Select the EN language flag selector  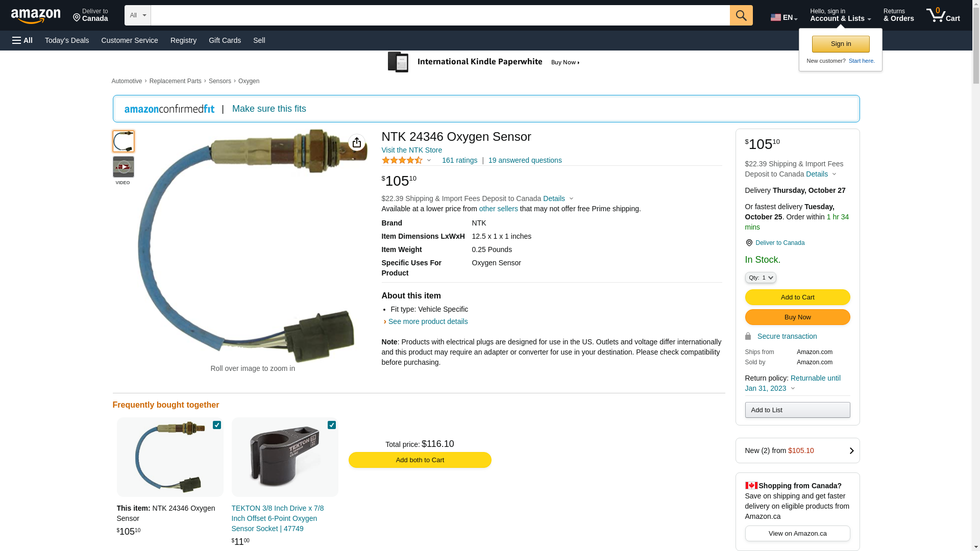click(x=783, y=17)
